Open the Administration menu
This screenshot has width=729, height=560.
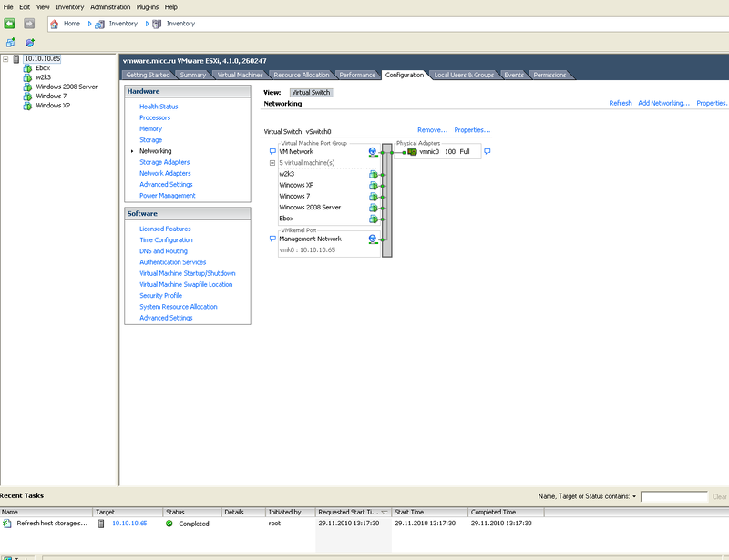[x=110, y=7]
